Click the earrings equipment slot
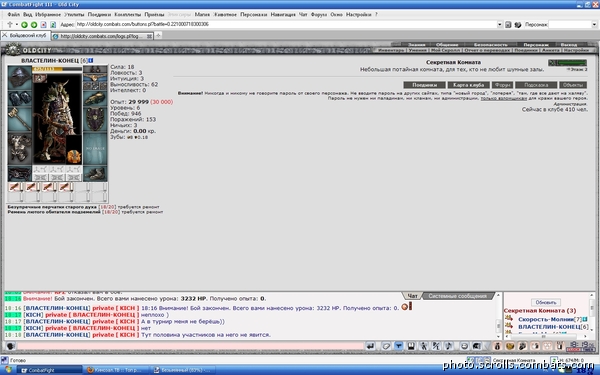 tap(95, 69)
